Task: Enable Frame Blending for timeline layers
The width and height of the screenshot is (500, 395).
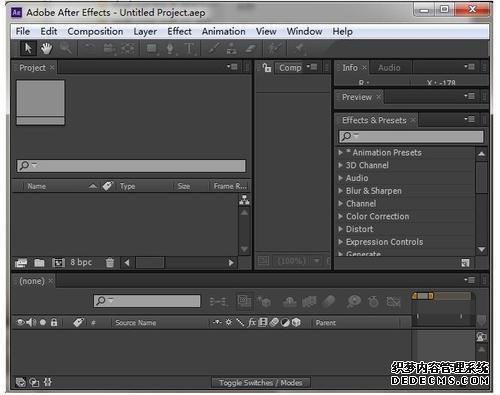Action: click(x=309, y=302)
